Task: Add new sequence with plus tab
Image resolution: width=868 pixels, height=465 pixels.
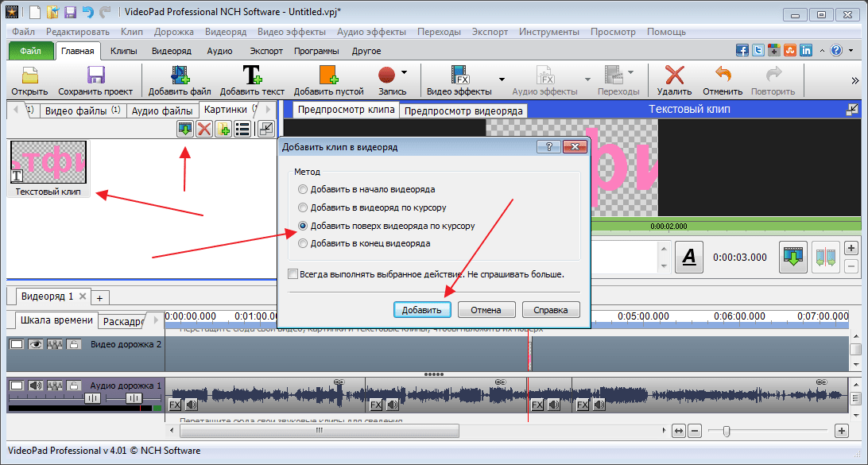Action: tap(99, 298)
